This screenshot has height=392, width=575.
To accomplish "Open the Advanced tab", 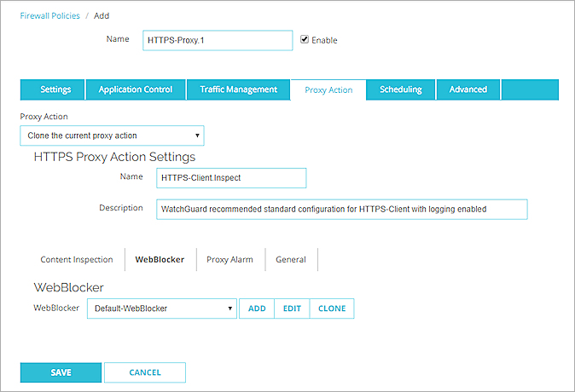I will point(468,89).
